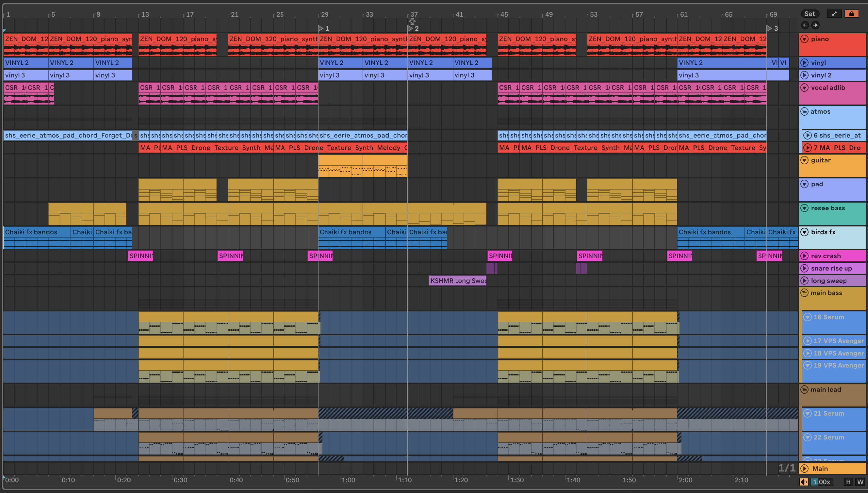Click the H optimize height button

click(848, 482)
